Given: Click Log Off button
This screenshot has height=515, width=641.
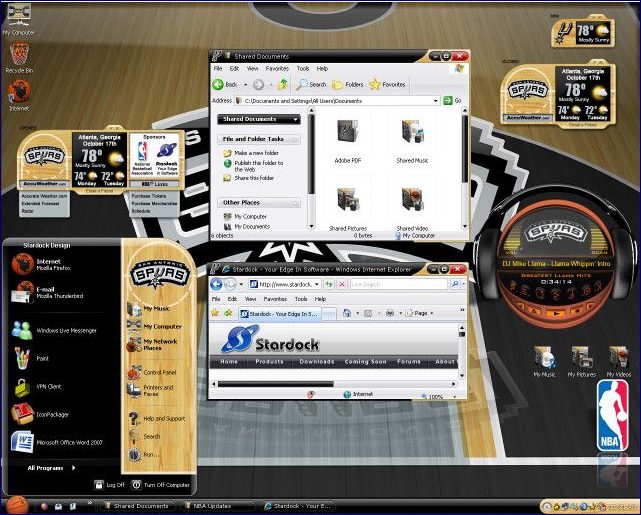Looking at the screenshot, I should pos(109,485).
